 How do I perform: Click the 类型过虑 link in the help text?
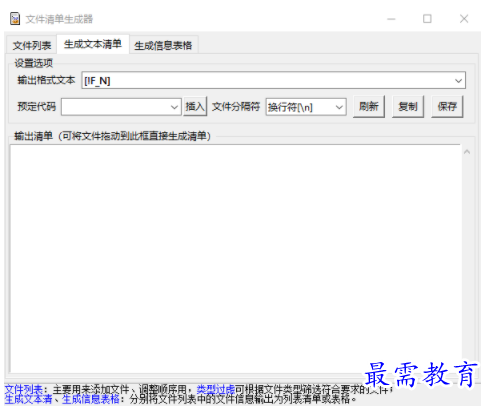216,389
